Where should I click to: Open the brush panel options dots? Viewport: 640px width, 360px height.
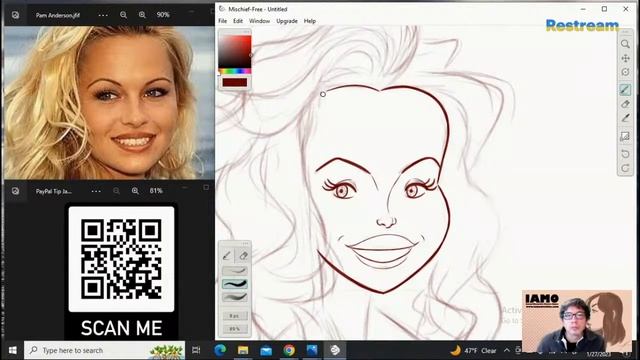tap(245, 244)
